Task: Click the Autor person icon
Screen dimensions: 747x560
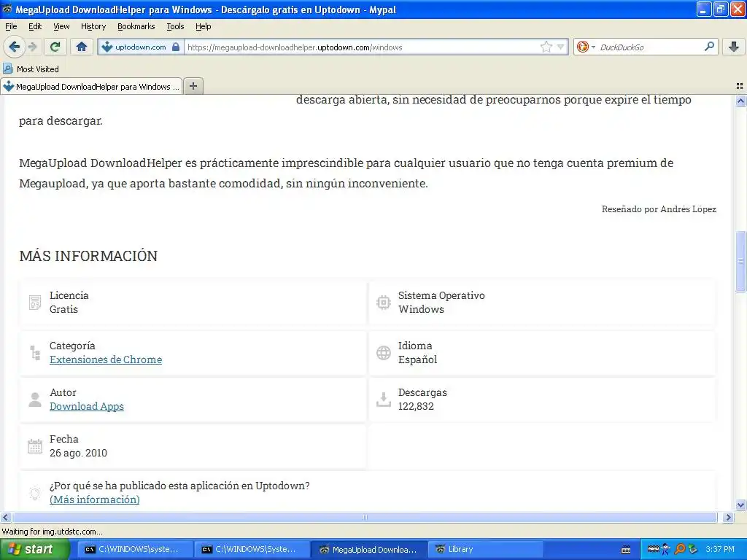Action: pyautogui.click(x=35, y=400)
